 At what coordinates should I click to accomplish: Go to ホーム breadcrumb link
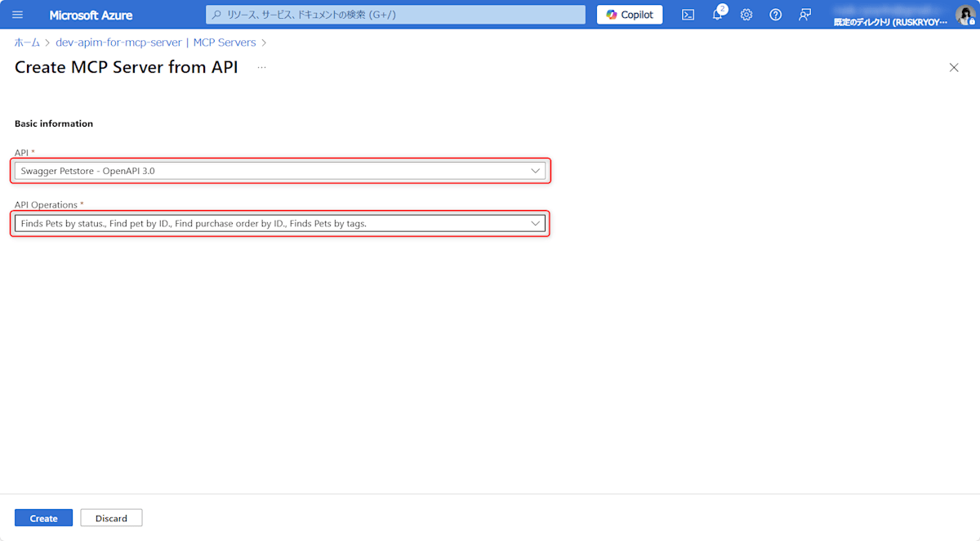[x=27, y=42]
